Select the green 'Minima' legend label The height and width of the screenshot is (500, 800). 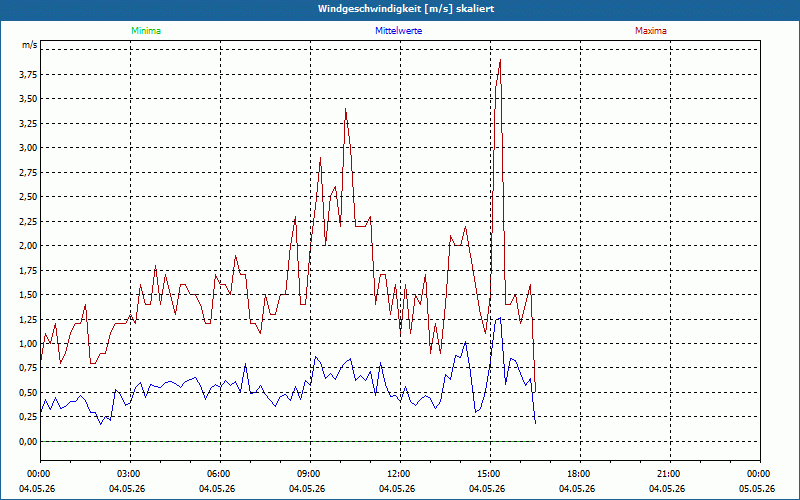point(146,31)
